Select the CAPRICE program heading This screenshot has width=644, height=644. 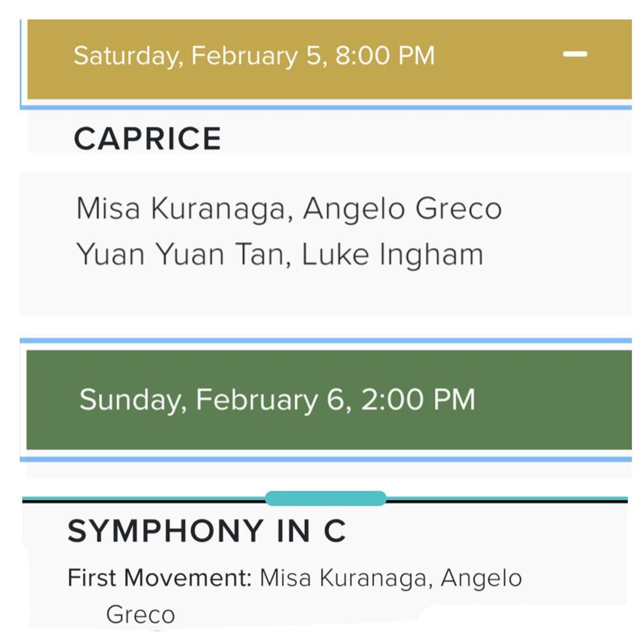point(147,138)
